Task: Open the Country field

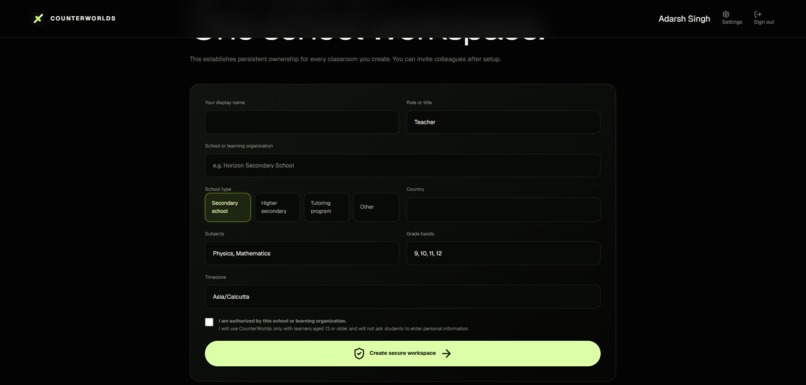Action: [x=503, y=210]
